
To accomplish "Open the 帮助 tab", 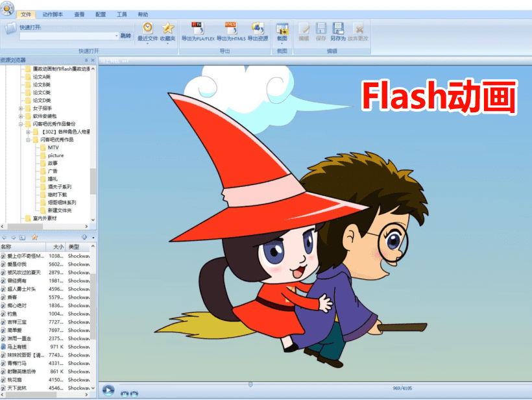I will pos(143,14).
